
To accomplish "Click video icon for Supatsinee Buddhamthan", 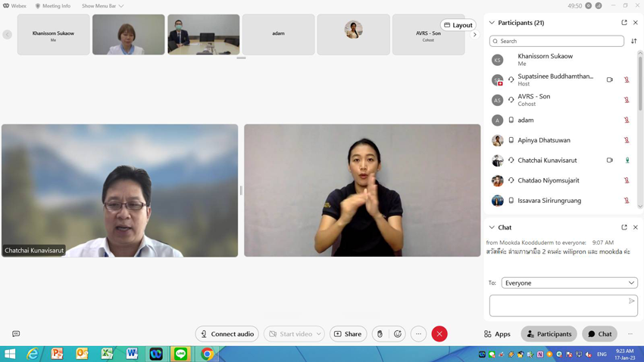I will click(x=609, y=80).
